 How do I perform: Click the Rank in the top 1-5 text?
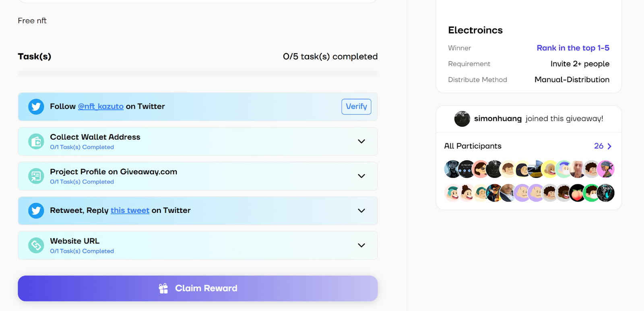point(573,48)
